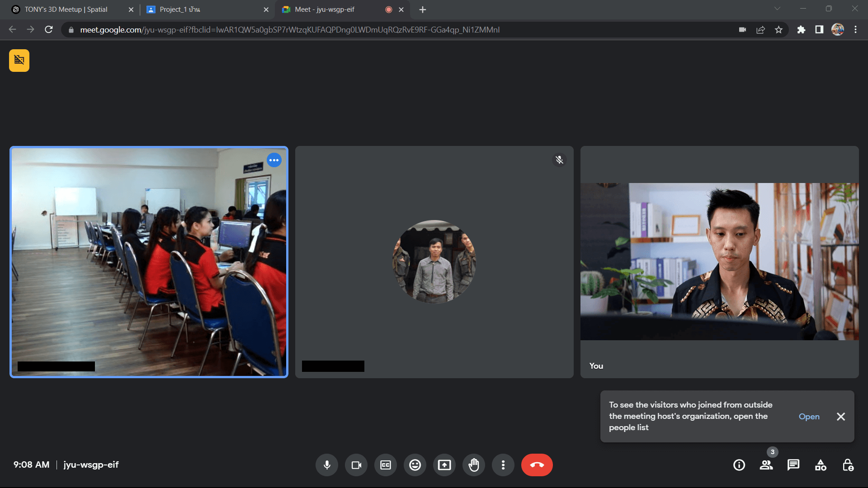Click Open to view the people list
The image size is (868, 488).
(x=809, y=416)
